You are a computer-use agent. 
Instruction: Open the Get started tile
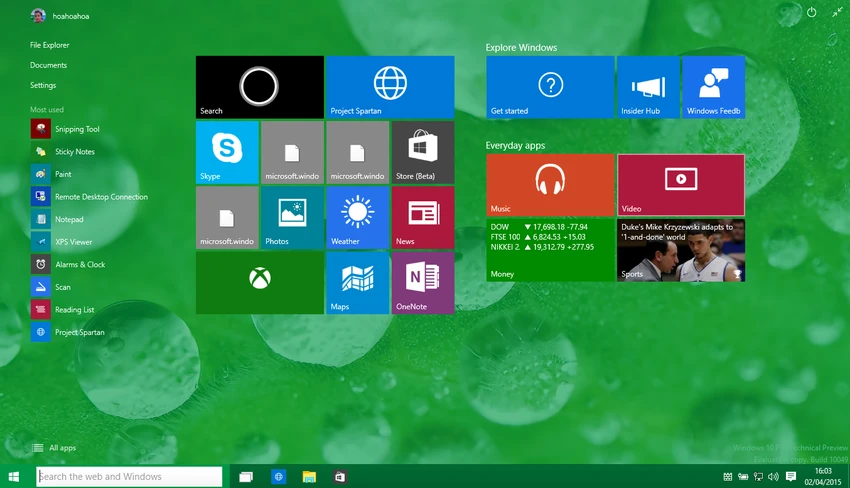pyautogui.click(x=550, y=87)
